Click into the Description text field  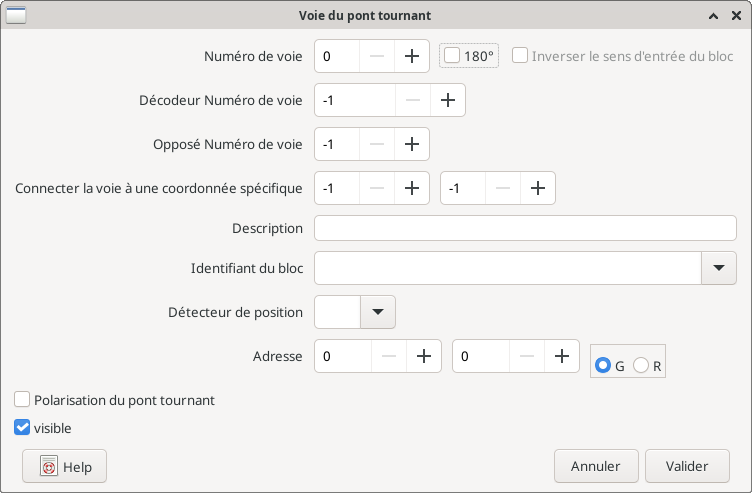point(525,228)
